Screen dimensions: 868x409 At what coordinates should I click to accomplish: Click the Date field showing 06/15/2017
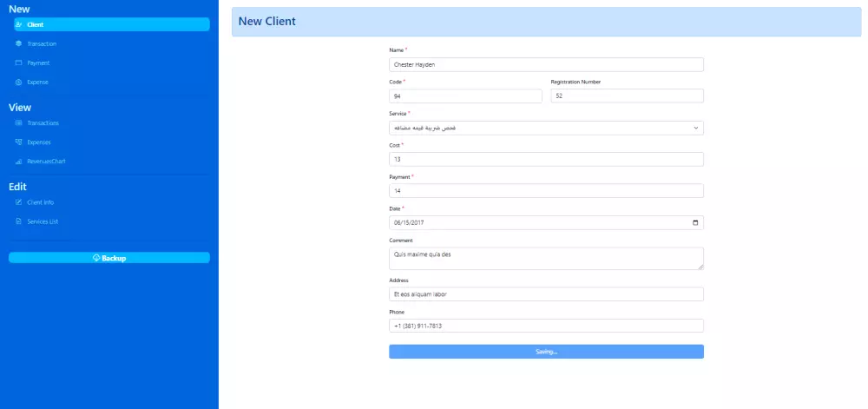point(546,223)
